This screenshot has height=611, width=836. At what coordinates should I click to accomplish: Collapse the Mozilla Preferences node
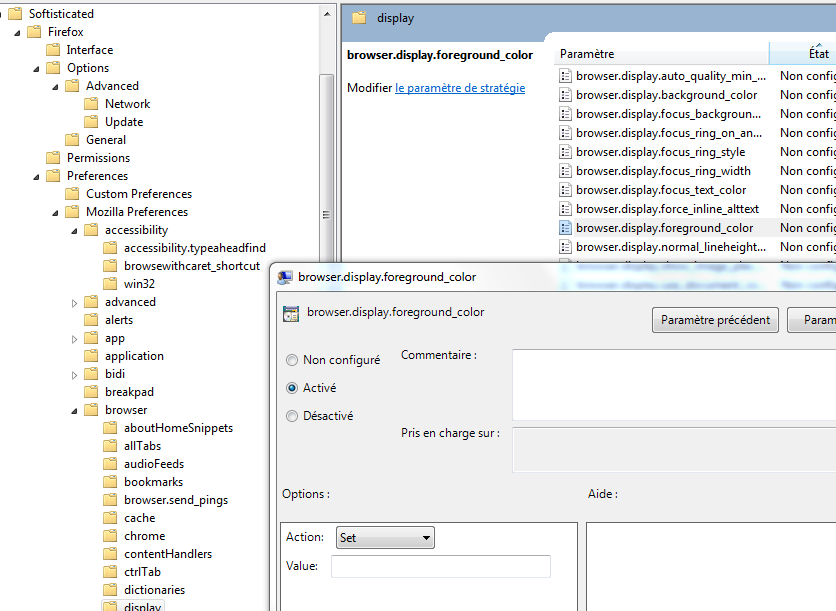[55, 213]
